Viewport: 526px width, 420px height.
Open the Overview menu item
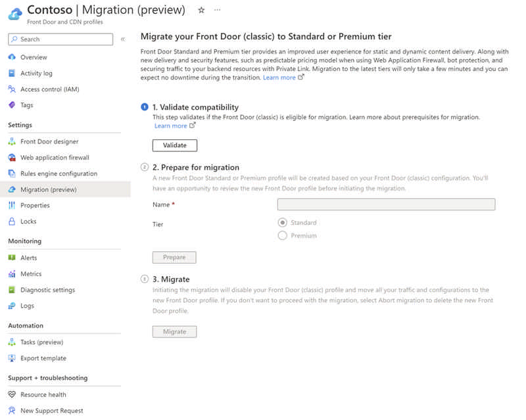click(x=34, y=57)
